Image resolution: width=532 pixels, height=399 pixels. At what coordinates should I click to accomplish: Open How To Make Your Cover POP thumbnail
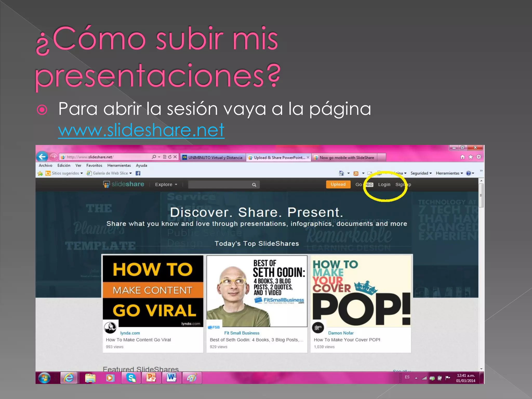point(361,291)
